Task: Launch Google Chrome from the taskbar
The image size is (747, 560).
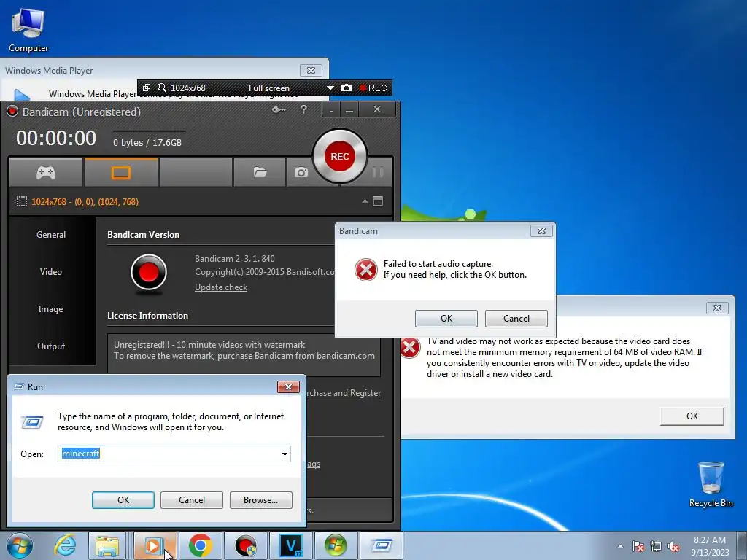Action: pyautogui.click(x=200, y=545)
